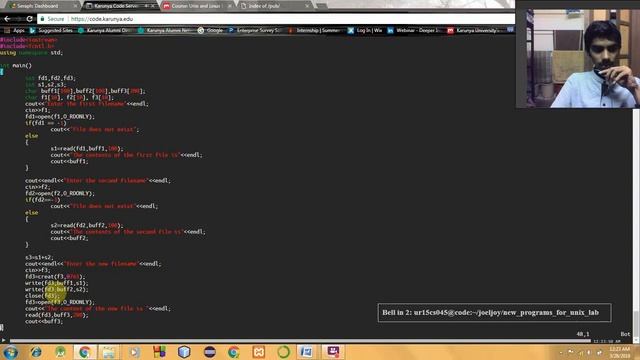Click the Bell in 2 notification box

[494, 313]
